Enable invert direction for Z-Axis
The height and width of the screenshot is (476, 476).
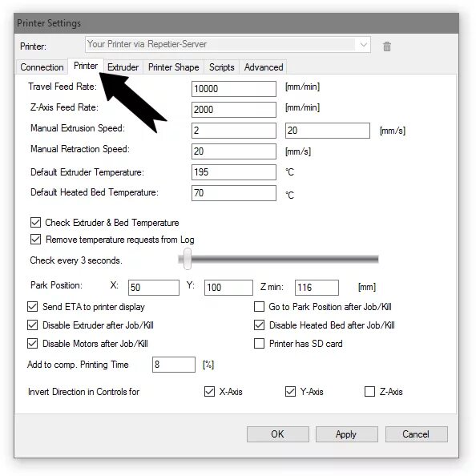pyautogui.click(x=369, y=392)
